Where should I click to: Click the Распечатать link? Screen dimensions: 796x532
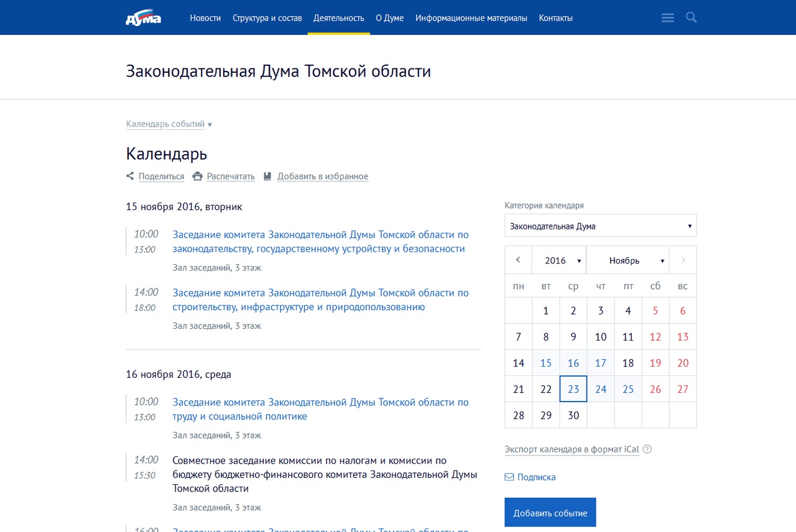(x=231, y=177)
